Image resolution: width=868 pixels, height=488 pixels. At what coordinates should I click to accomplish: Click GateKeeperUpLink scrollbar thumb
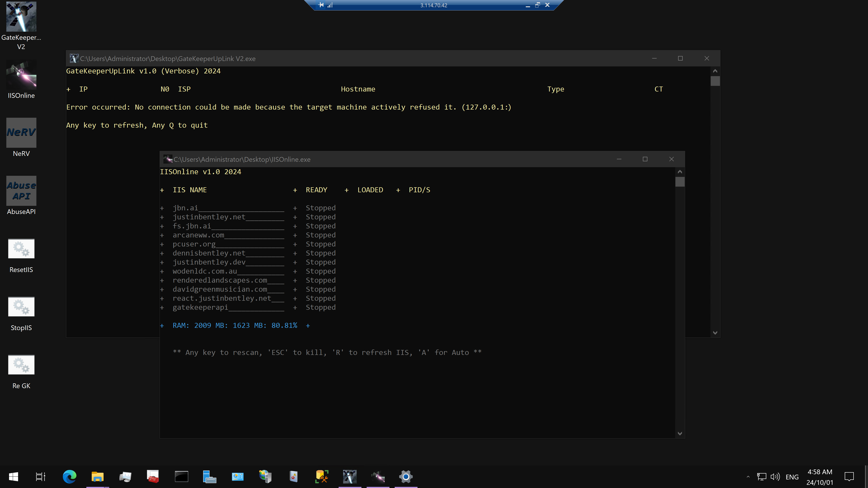click(x=715, y=81)
